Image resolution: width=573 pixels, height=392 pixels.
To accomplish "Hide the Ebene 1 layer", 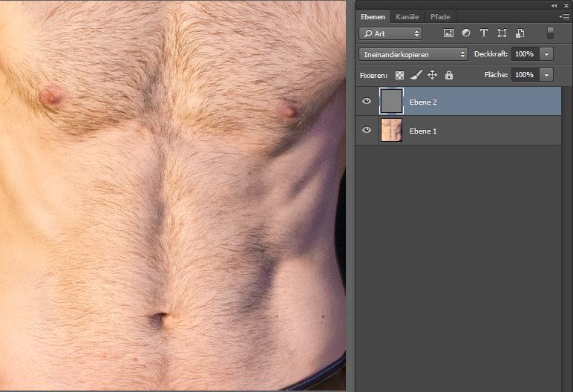I will coord(367,130).
